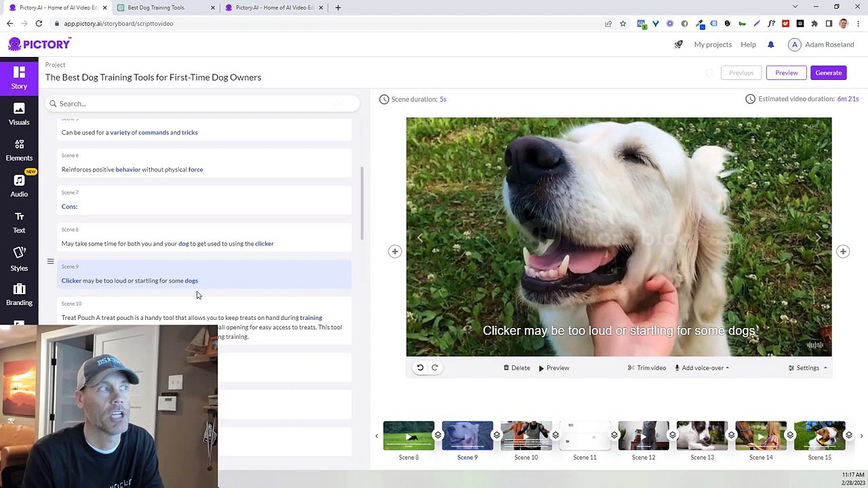Add a new scene before the current scene

click(395, 251)
